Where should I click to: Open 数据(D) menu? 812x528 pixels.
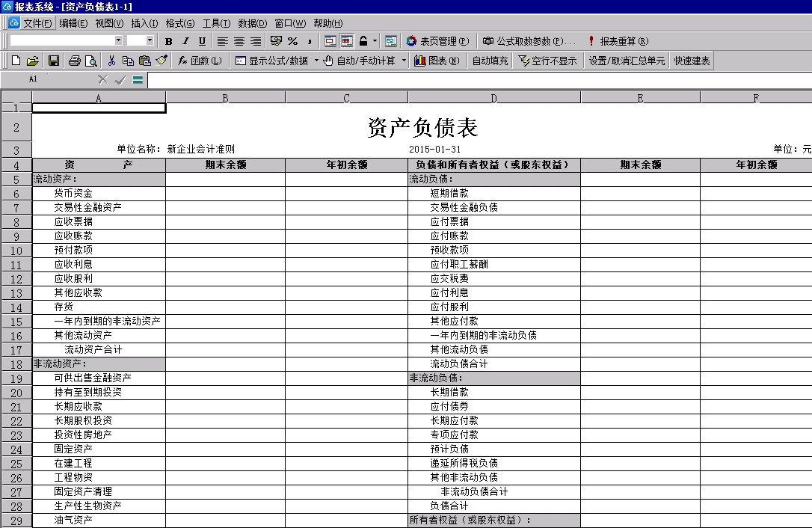252,23
